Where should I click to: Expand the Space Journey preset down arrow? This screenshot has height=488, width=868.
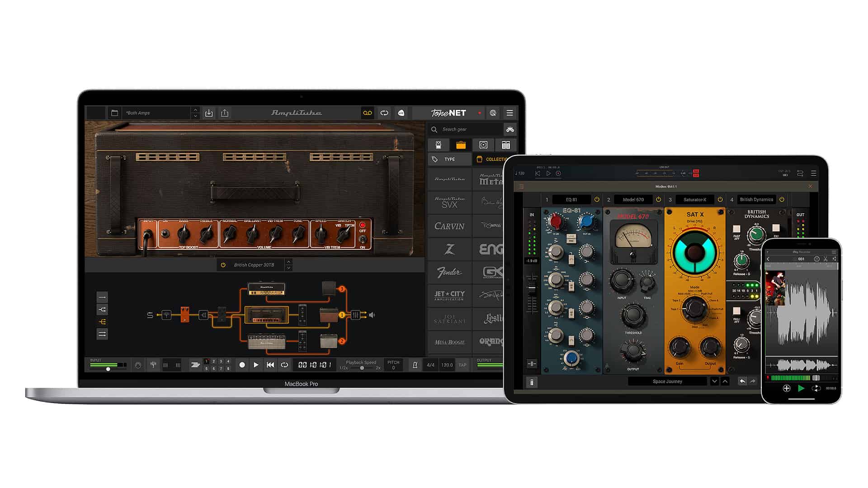(714, 381)
